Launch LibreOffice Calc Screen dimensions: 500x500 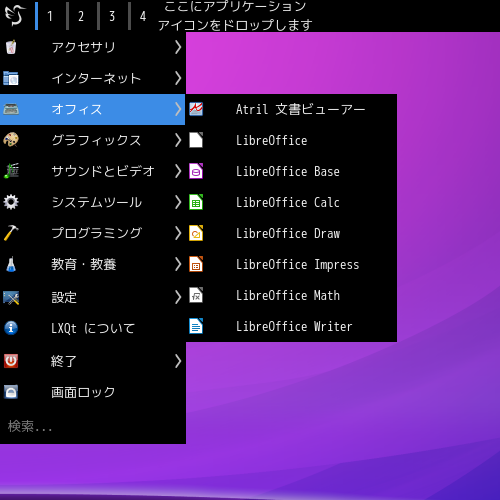pos(291,202)
